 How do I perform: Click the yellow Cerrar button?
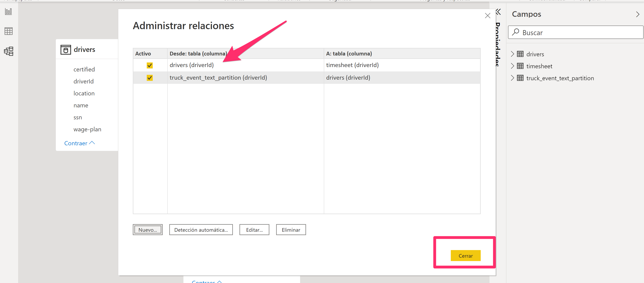click(466, 256)
